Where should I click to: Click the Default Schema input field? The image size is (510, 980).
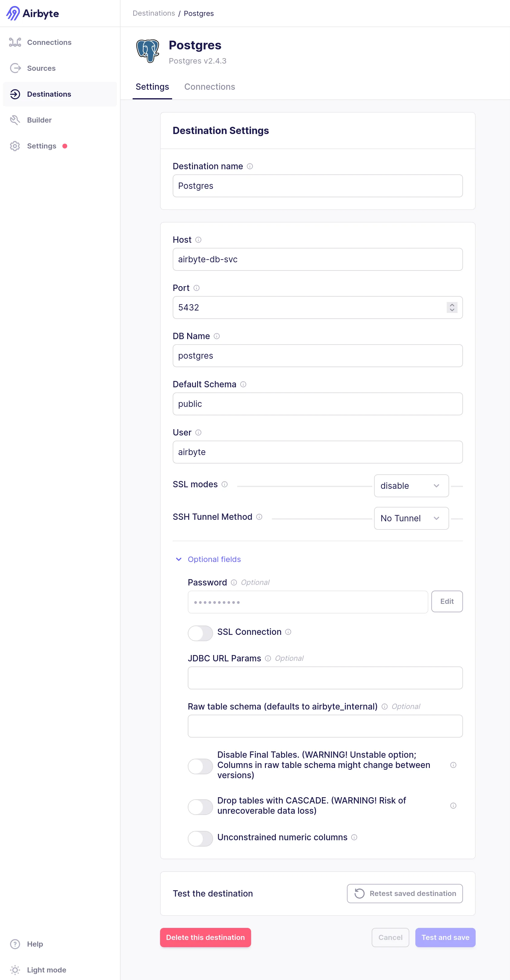coord(318,404)
